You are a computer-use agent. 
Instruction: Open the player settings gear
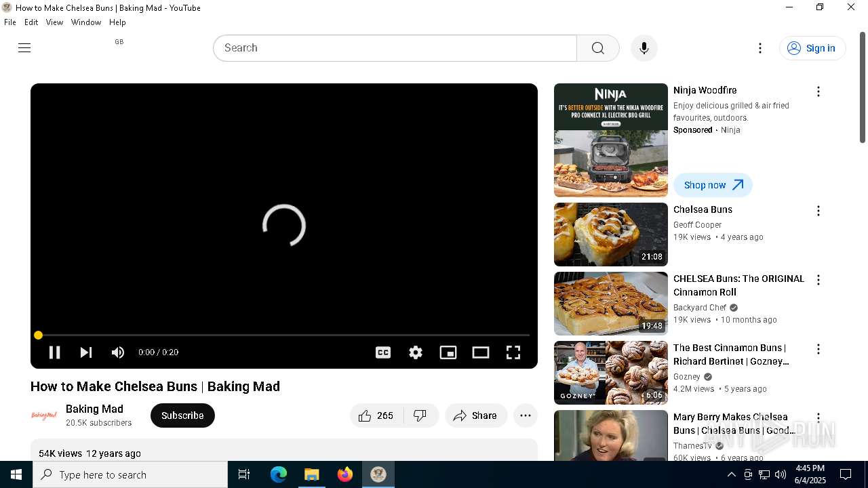pos(416,352)
